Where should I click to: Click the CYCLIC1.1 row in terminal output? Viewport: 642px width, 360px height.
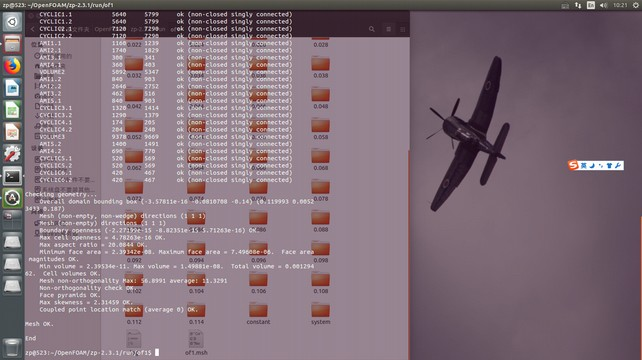(x=166, y=14)
